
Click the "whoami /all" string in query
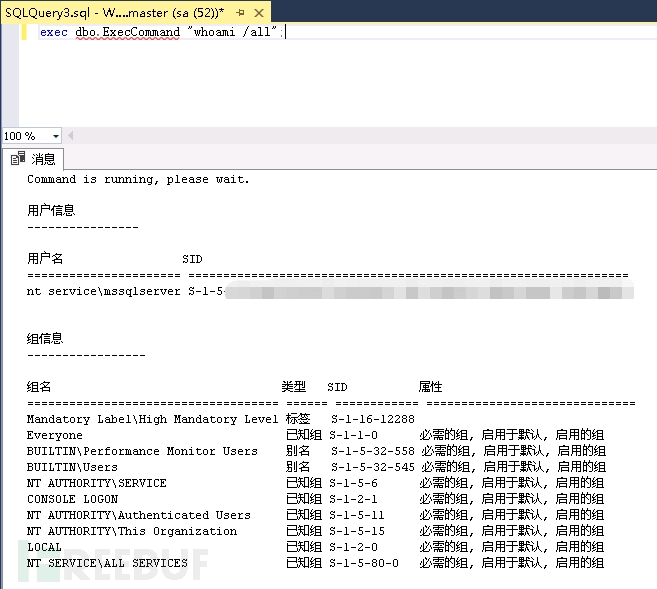[232, 32]
